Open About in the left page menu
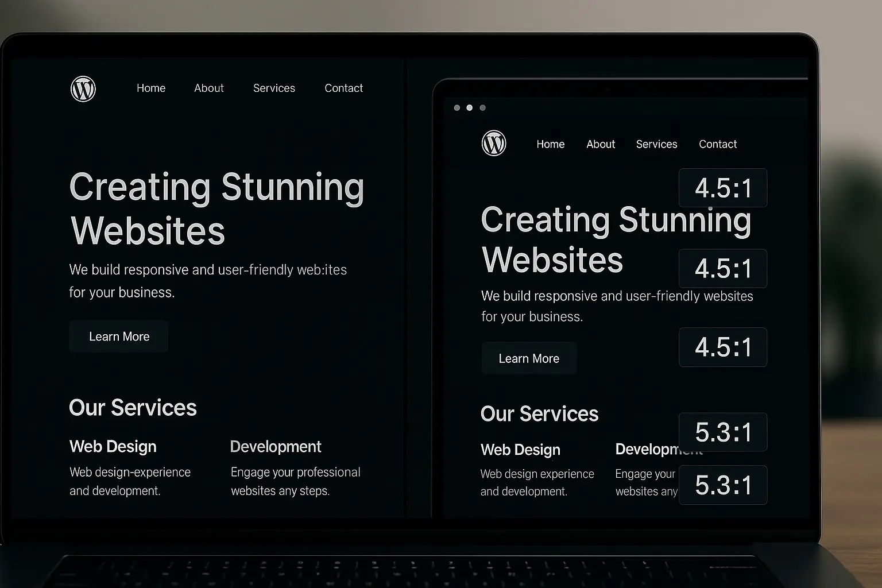 (209, 88)
